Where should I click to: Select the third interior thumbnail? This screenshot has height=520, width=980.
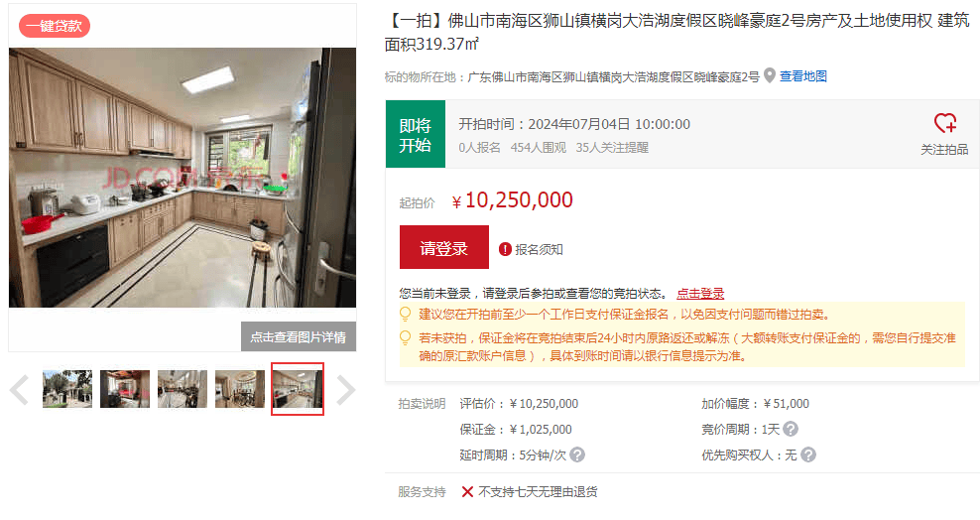(183, 389)
